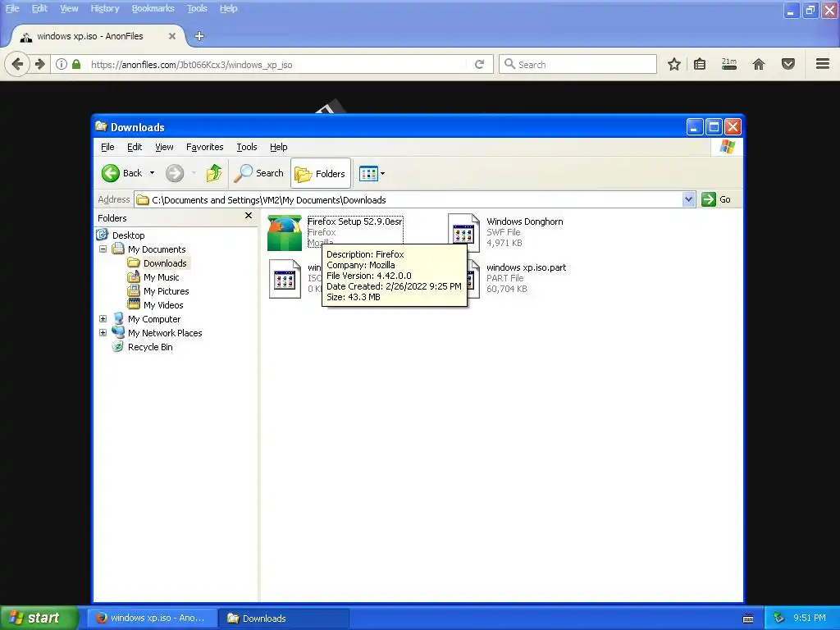840x630 pixels.
Task: Click Firefox Search box
Action: 577,64
